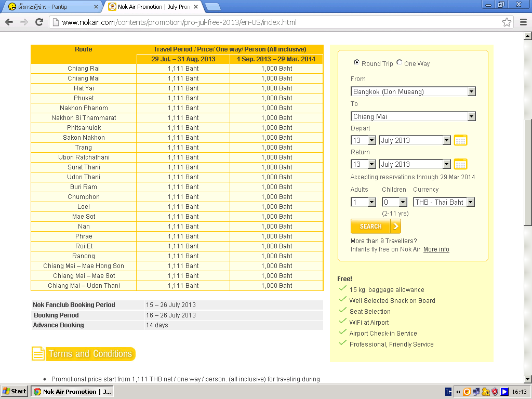Click the Chiang Rai route cell

pyautogui.click(x=84, y=69)
